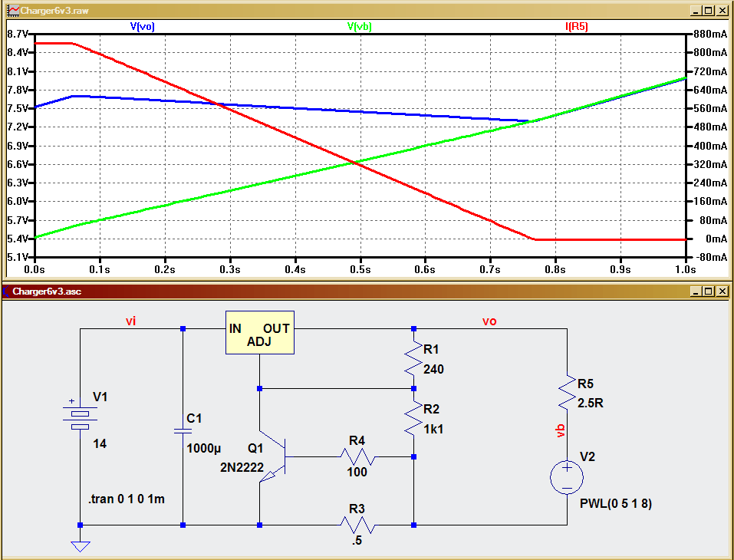Click the 1k1 value of R2
Image resolution: width=734 pixels, height=560 pixels.
[x=433, y=430]
